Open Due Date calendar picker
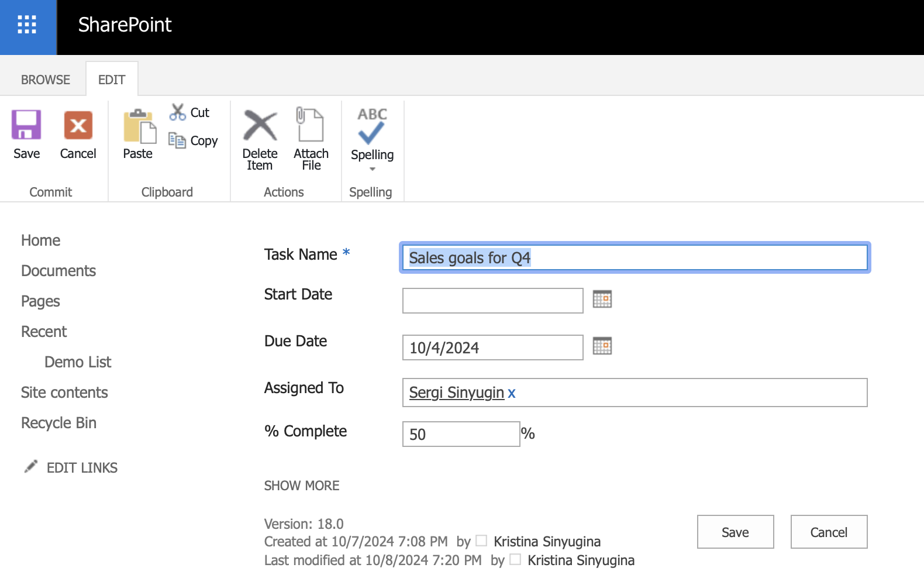Screen dimensions: 924x585 [602, 346]
